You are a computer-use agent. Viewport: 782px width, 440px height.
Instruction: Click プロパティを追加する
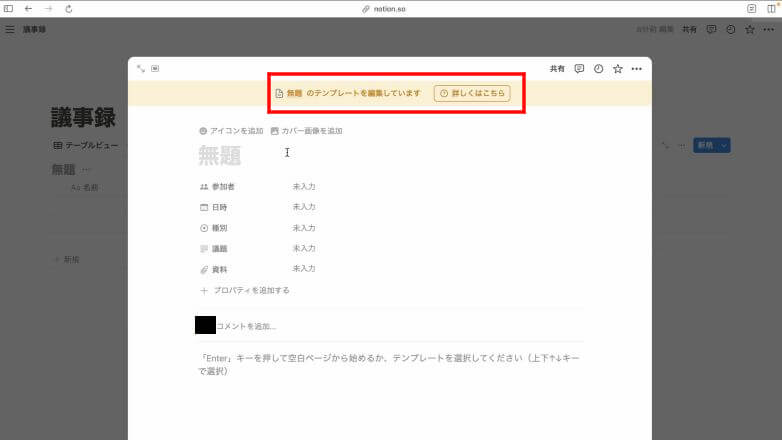[245, 290]
